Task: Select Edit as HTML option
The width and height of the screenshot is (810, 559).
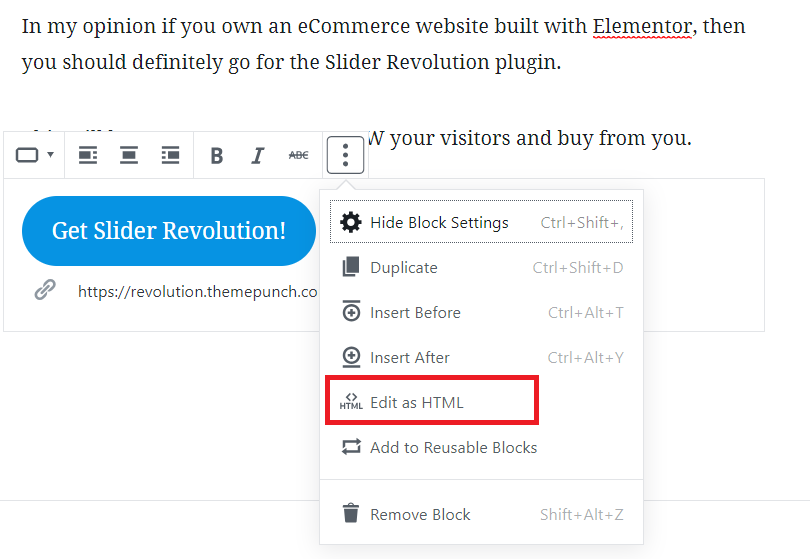Action: pos(432,402)
